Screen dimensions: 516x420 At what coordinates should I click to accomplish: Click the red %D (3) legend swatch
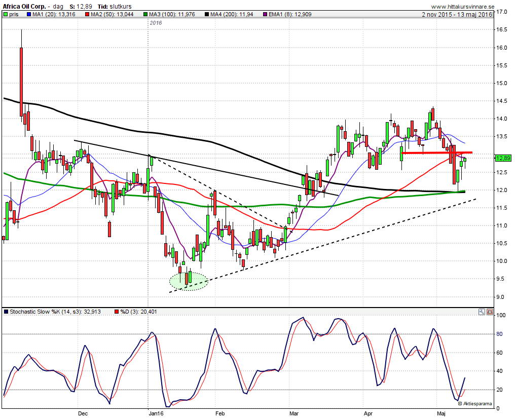117,312
